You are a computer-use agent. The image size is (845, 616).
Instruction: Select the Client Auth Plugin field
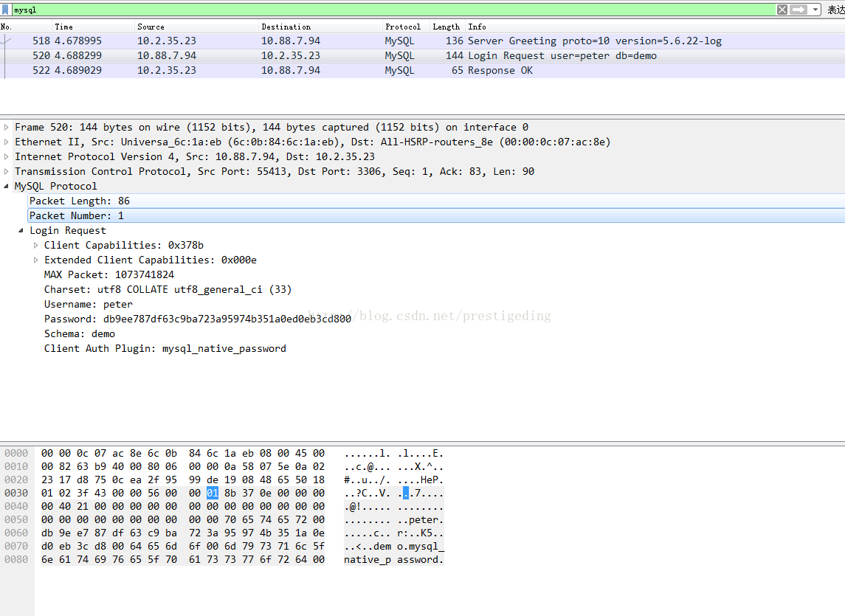tap(165, 349)
